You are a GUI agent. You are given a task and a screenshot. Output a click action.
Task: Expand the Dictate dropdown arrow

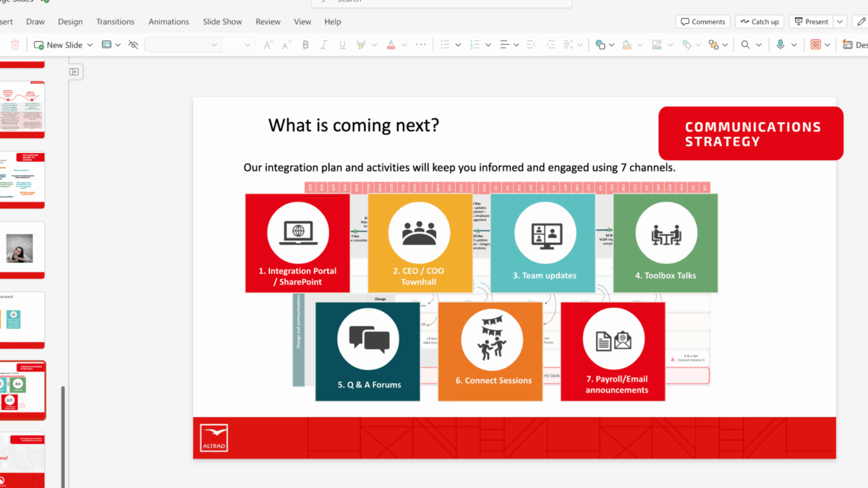point(793,45)
